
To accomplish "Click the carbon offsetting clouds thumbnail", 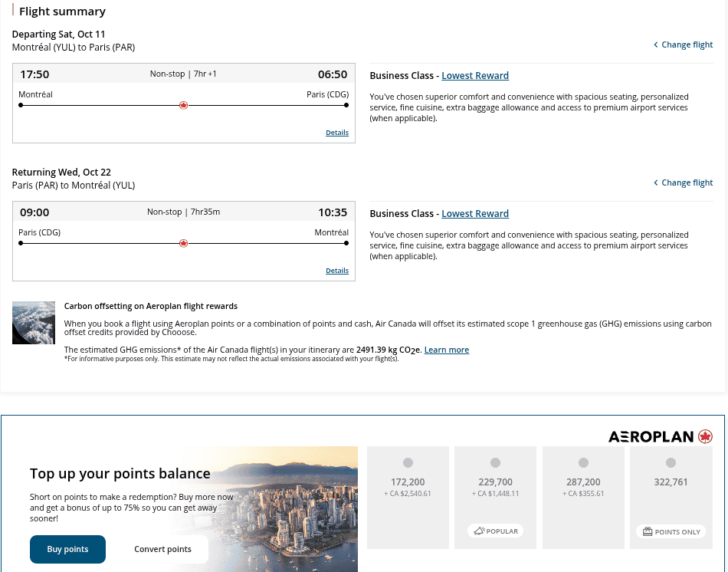I will pyautogui.click(x=33, y=323).
